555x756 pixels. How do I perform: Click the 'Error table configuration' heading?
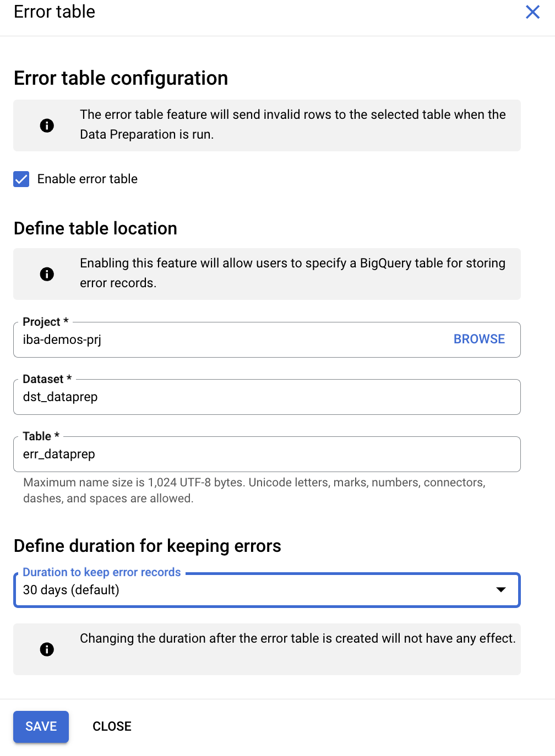coord(121,78)
